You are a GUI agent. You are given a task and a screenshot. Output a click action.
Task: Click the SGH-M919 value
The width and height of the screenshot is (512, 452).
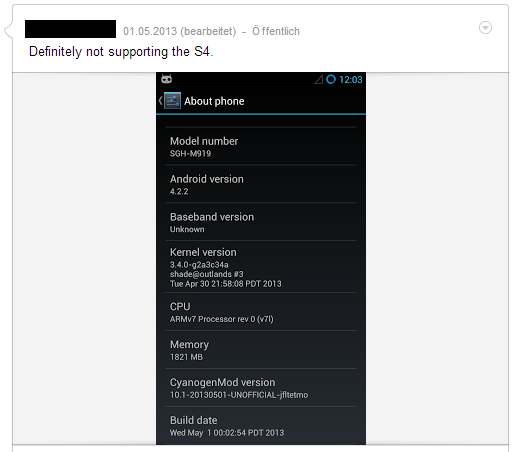190,154
